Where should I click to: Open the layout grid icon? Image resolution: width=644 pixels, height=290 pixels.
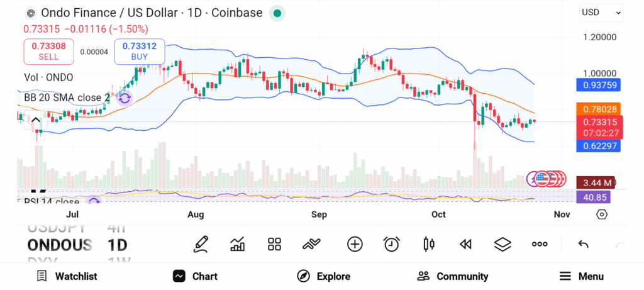tap(274, 244)
